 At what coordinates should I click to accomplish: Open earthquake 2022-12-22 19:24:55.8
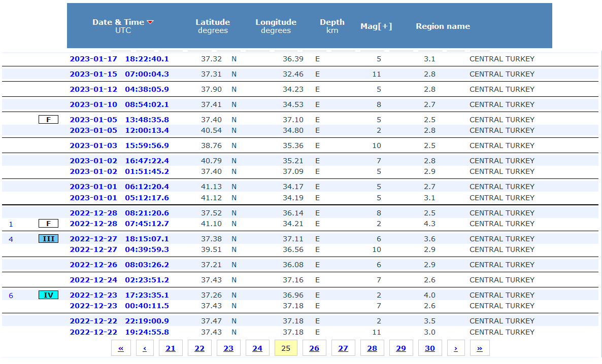click(x=119, y=332)
